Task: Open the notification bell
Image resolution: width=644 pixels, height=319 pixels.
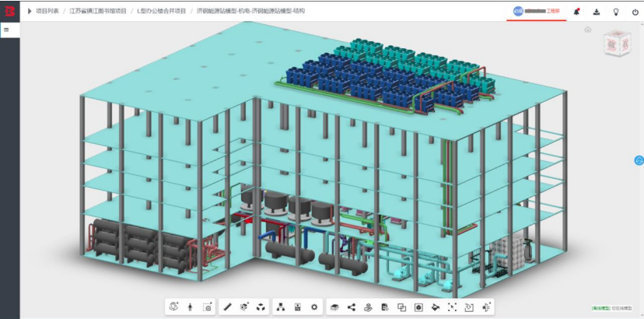Action: pyautogui.click(x=576, y=12)
